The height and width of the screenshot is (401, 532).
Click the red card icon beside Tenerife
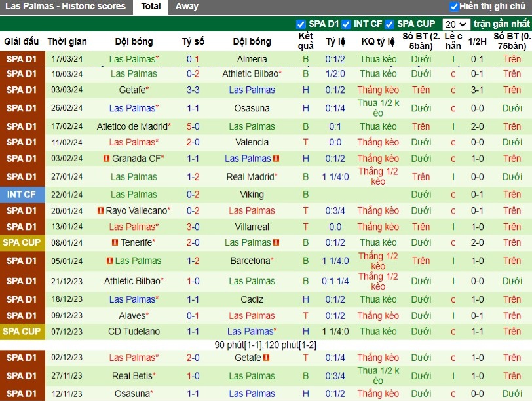[115, 242]
